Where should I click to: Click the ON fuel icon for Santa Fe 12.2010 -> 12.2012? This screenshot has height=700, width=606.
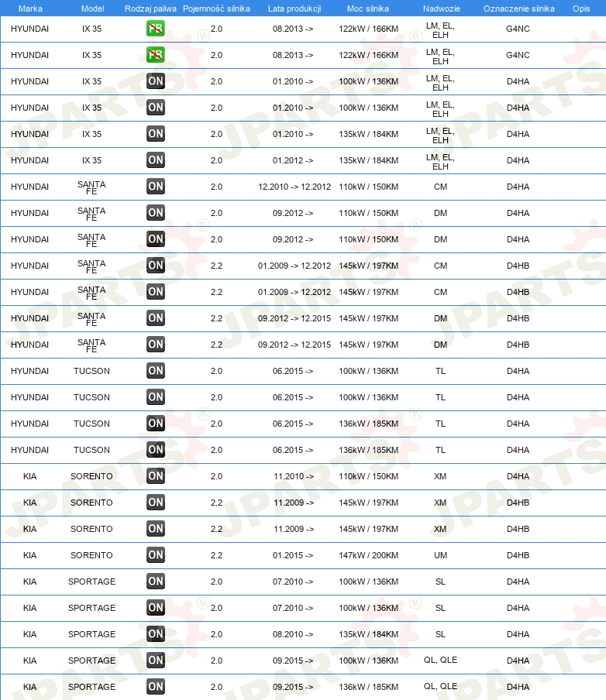point(156,186)
